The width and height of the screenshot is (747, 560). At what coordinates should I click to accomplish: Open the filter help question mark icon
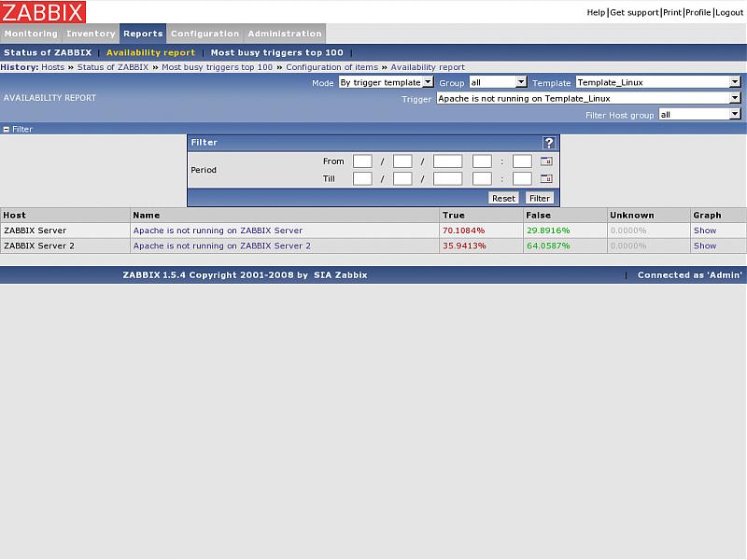pos(549,143)
